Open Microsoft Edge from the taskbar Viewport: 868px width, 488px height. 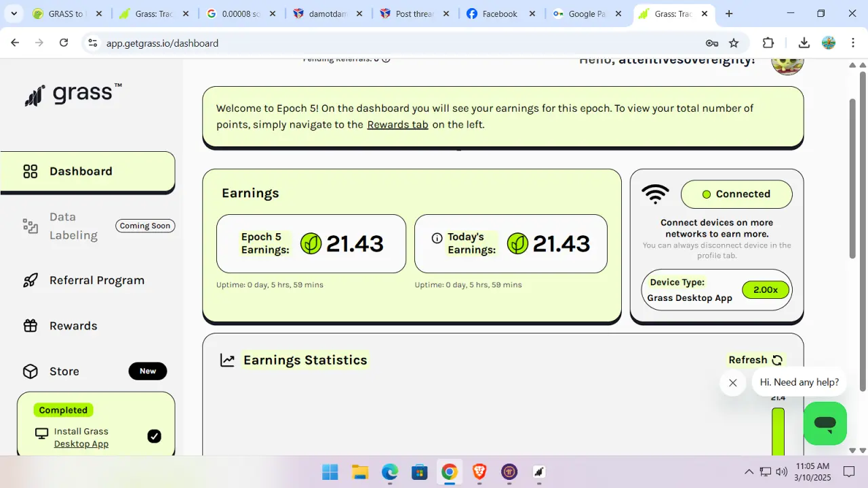390,472
